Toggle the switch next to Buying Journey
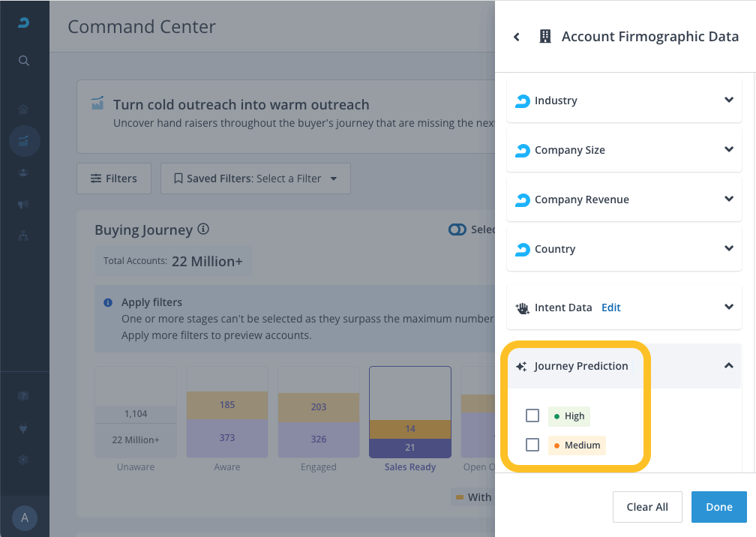The width and height of the screenshot is (756, 537). [x=457, y=229]
